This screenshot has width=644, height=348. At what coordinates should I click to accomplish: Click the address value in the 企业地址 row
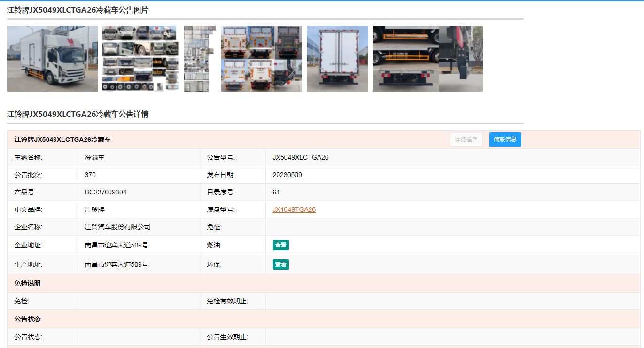[116, 245]
